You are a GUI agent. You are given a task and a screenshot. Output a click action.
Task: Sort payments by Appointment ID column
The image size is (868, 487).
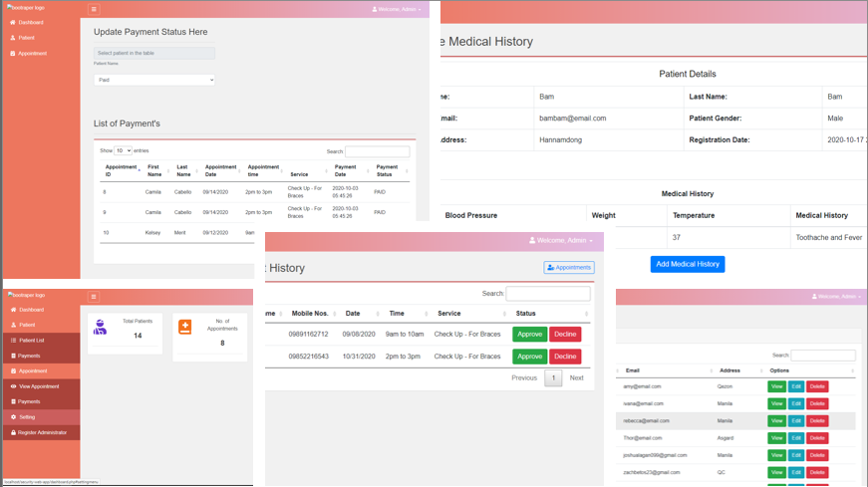point(123,170)
